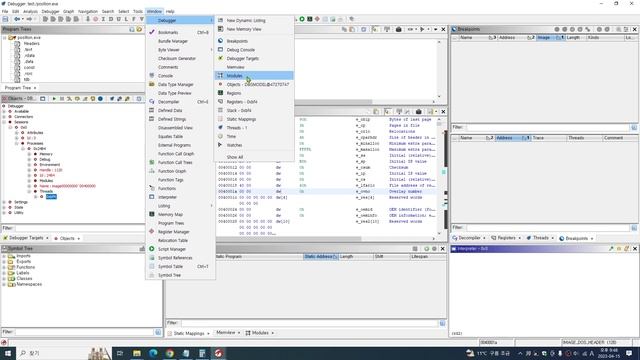Click the Data Type Manager icon in menu

[152, 84]
